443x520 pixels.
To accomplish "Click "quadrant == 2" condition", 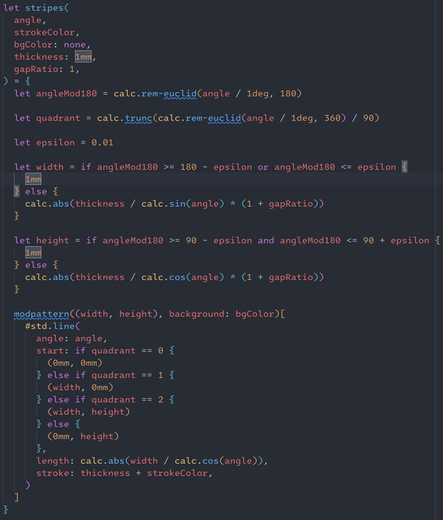I will click(x=128, y=399).
